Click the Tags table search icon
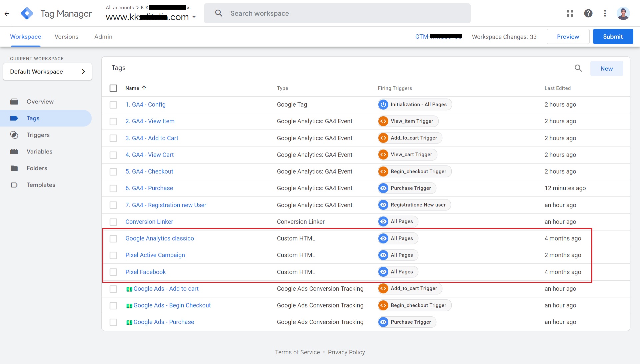The width and height of the screenshot is (640, 364). (x=578, y=68)
